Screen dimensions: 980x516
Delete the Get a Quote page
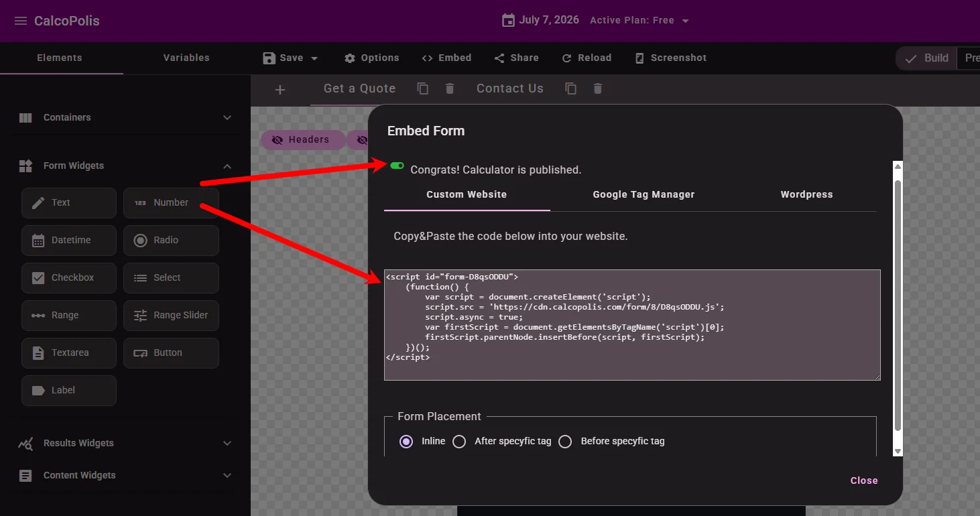450,88
